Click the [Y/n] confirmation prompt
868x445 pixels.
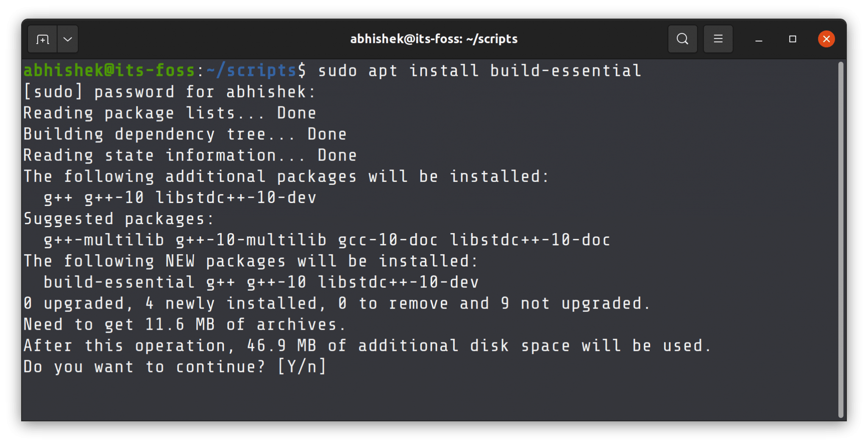302,367
